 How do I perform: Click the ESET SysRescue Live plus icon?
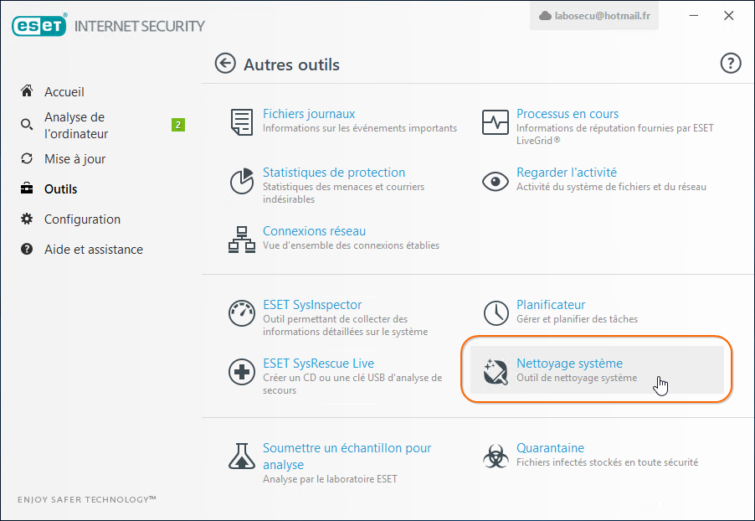click(241, 372)
